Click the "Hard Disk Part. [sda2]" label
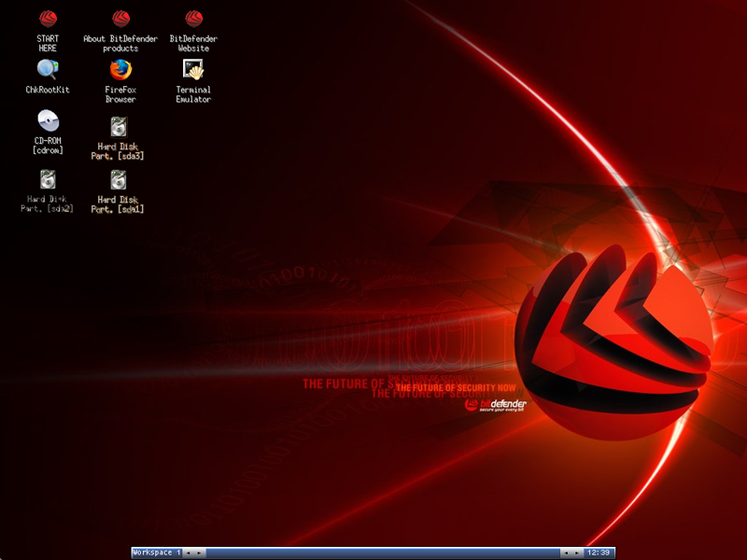Screen dimensions: 747x560 (48, 203)
